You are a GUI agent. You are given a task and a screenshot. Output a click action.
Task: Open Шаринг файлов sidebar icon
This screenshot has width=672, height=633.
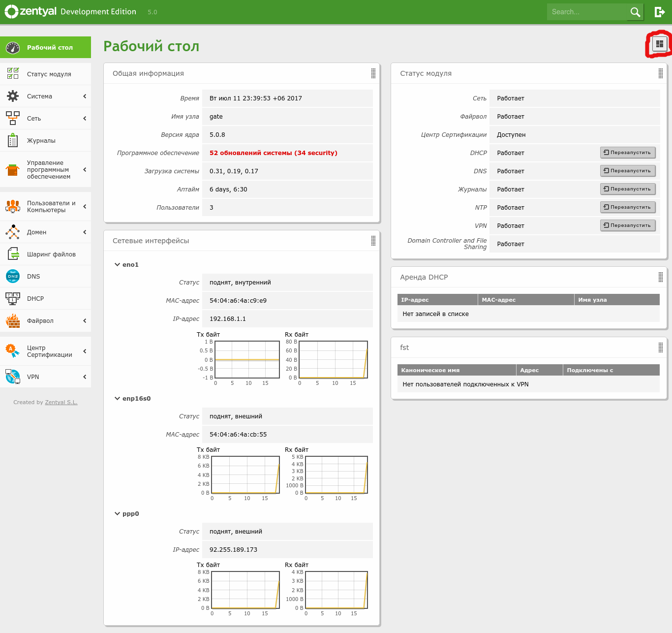click(x=13, y=254)
